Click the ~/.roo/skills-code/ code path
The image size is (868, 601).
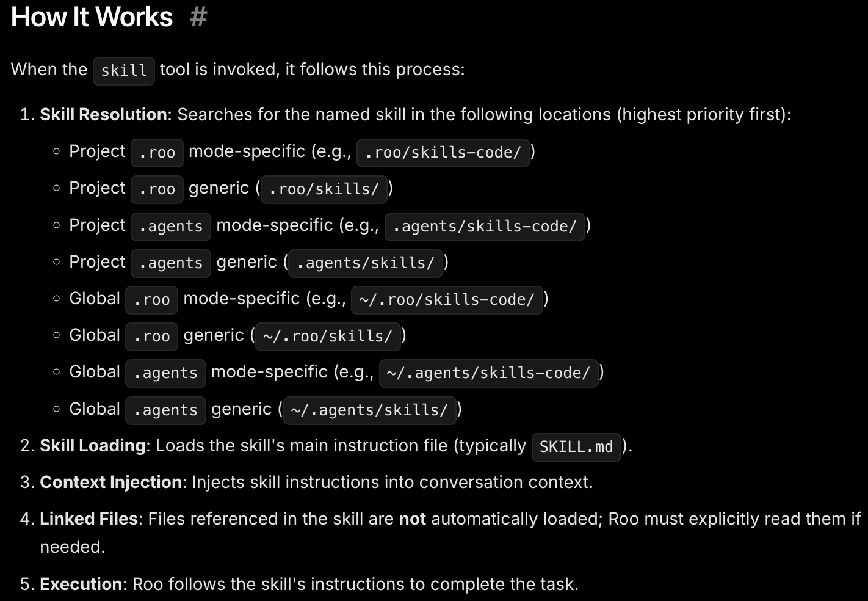(x=447, y=300)
